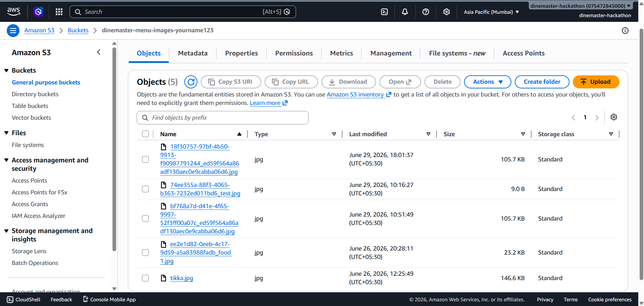Open the notifications bell icon
This screenshot has height=306, width=644.
405,12
